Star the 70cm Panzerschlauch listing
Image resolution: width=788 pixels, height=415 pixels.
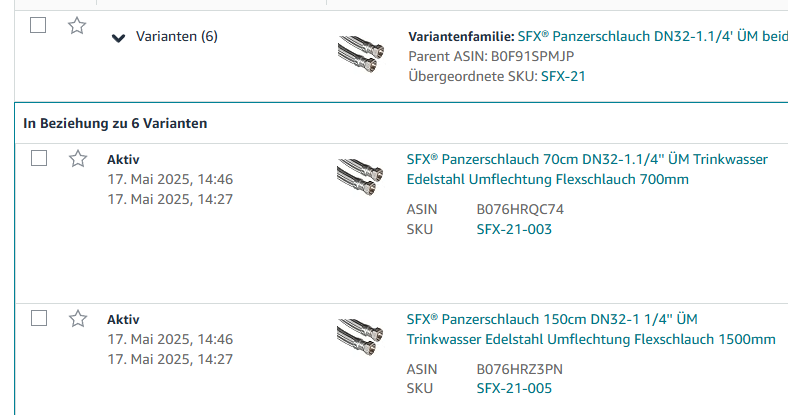click(x=77, y=158)
